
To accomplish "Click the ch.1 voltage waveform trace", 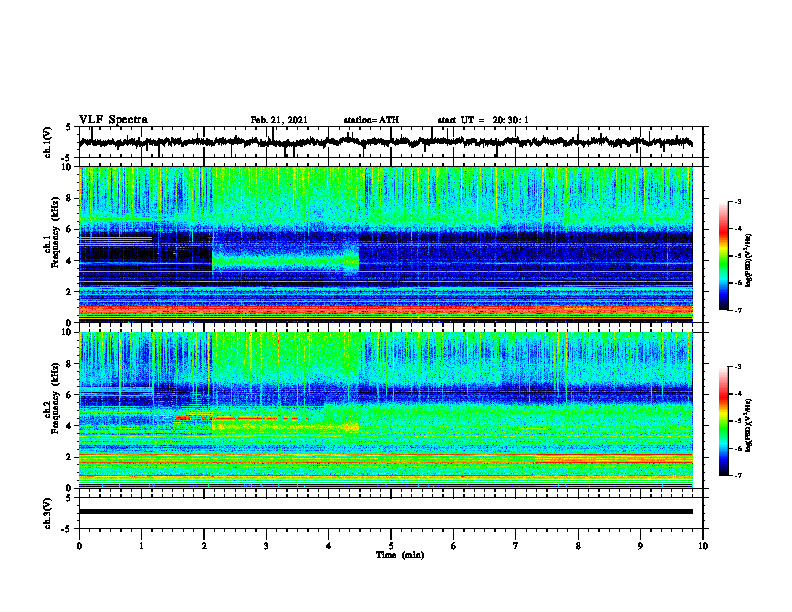I will pyautogui.click(x=385, y=142).
